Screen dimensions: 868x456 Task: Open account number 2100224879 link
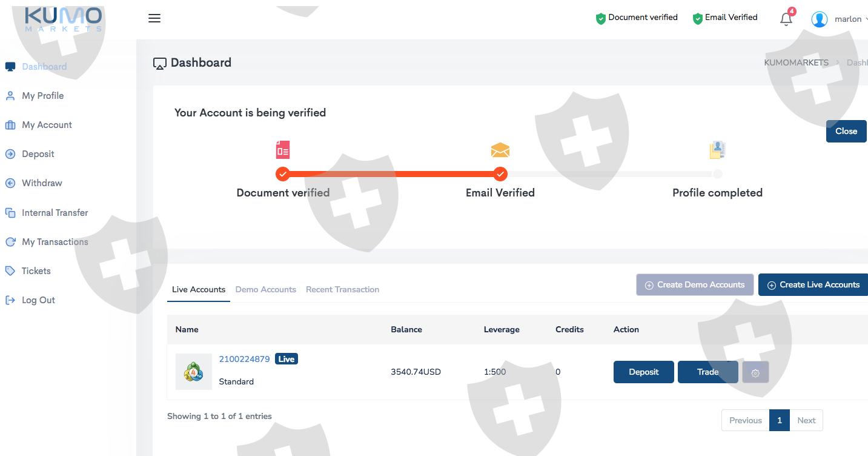pyautogui.click(x=244, y=359)
